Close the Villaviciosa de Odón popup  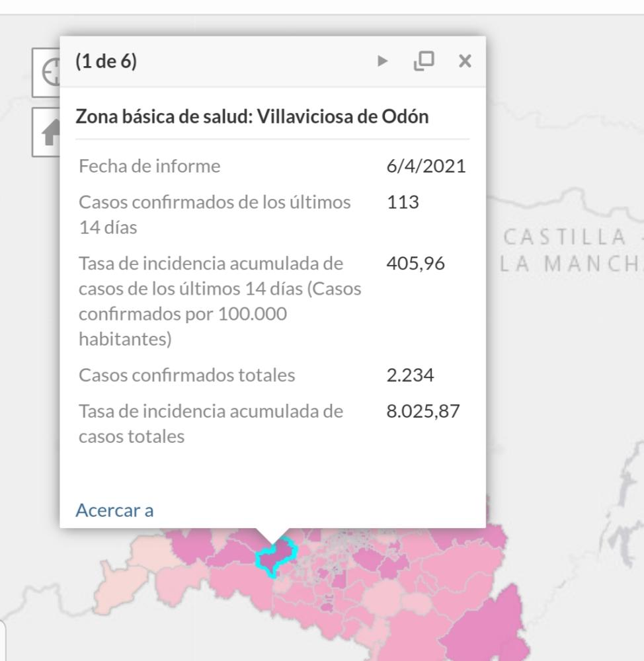(465, 61)
